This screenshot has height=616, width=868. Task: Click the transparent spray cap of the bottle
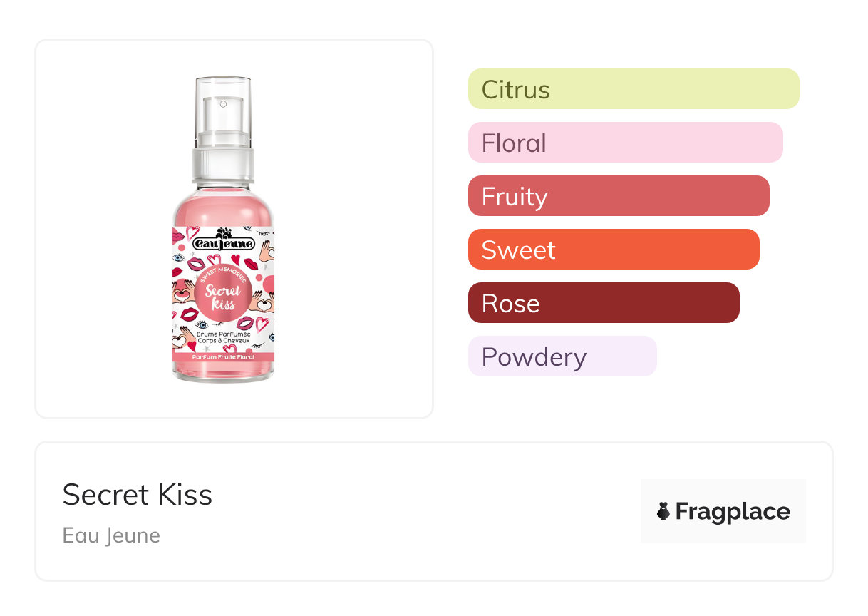[223, 107]
